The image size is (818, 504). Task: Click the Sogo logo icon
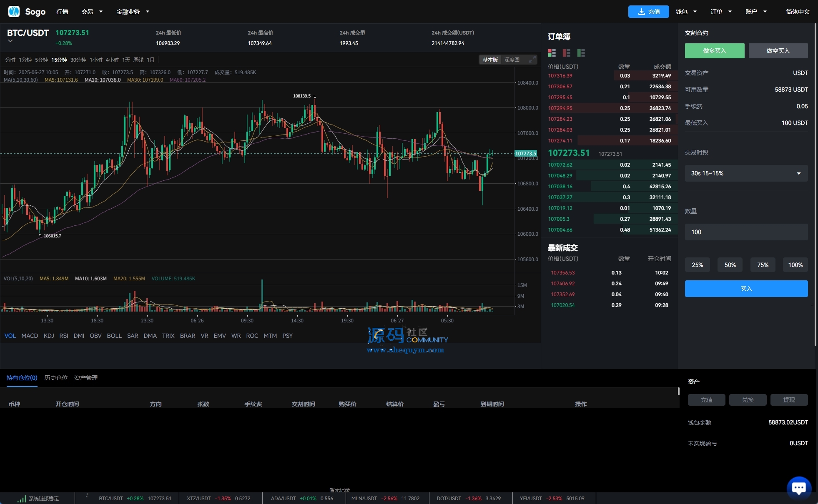(x=14, y=11)
